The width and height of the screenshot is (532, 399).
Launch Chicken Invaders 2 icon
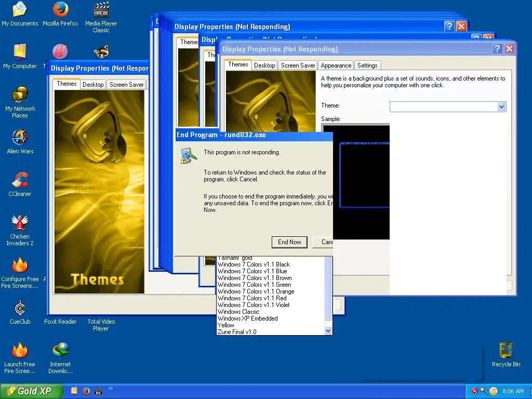pyautogui.click(x=20, y=230)
